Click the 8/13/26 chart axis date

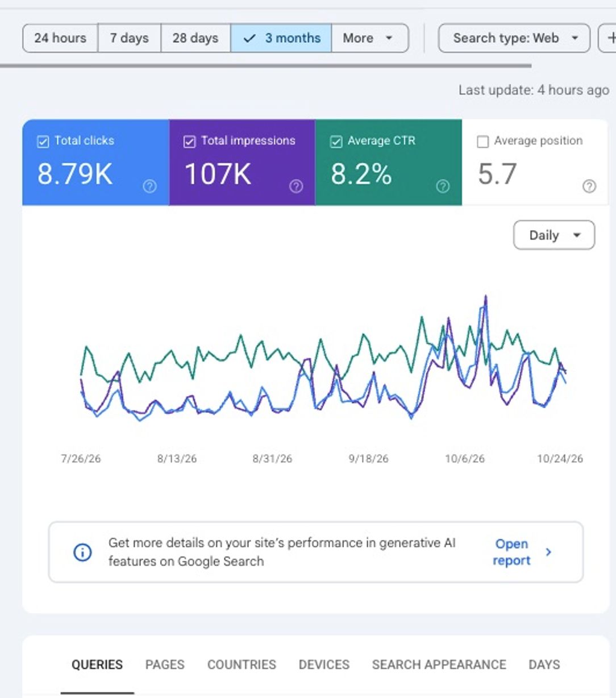point(177,459)
